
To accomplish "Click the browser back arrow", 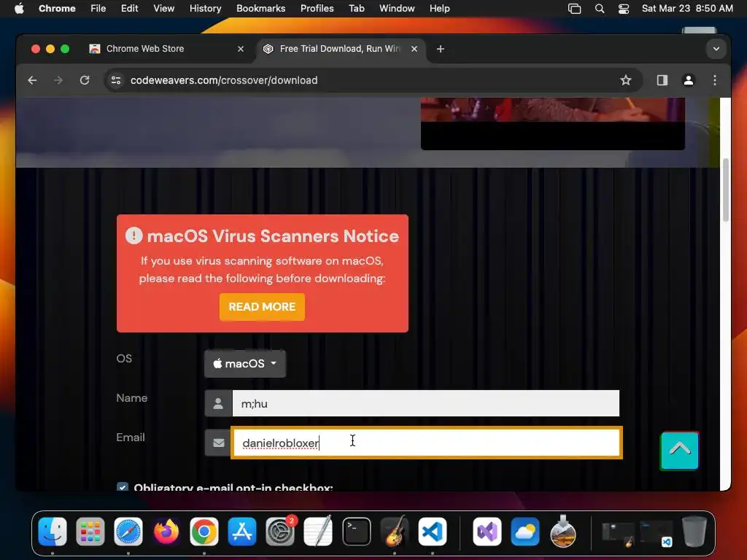I will pyautogui.click(x=32, y=80).
